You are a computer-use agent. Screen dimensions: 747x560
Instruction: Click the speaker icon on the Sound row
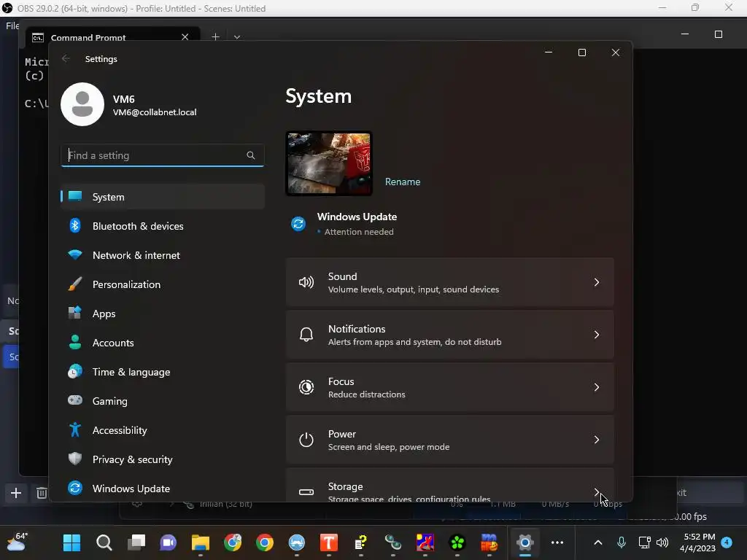pyautogui.click(x=306, y=282)
